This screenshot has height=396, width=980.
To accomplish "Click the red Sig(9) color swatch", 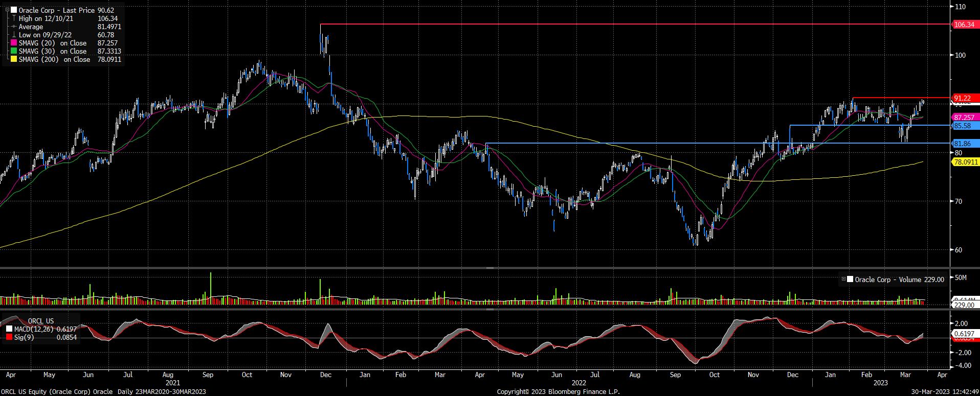I will coord(10,337).
